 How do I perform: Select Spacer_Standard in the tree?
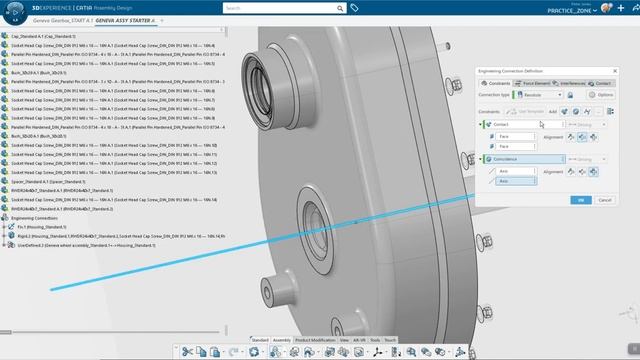point(48,182)
